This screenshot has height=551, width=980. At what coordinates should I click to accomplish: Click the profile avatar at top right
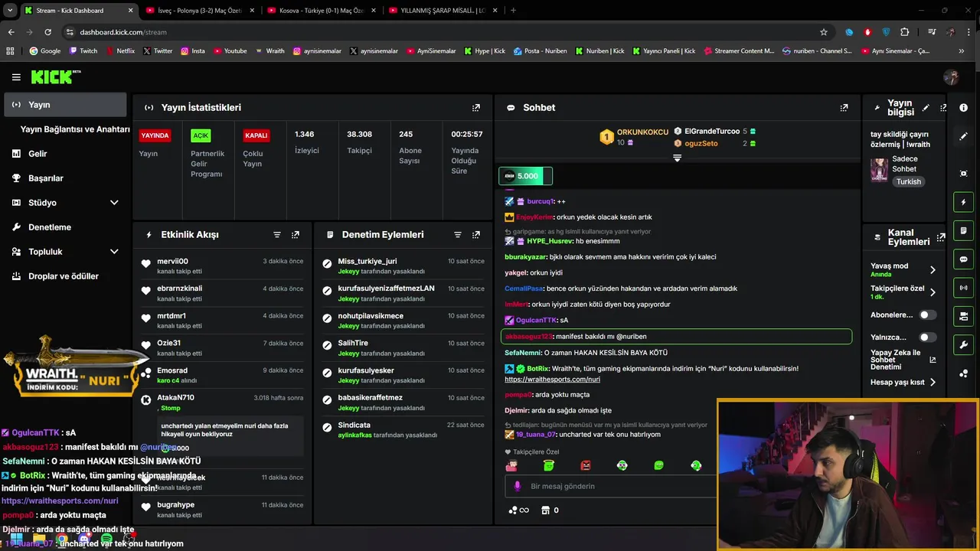click(x=951, y=77)
